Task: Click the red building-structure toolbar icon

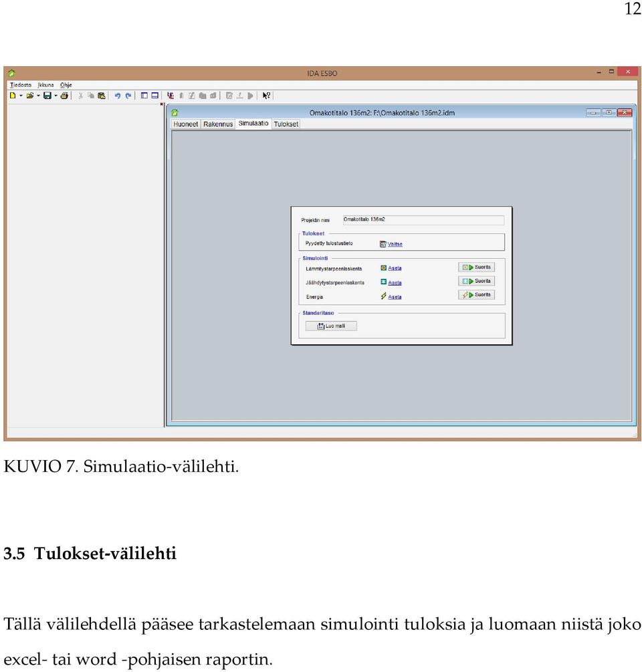Action: (x=171, y=96)
